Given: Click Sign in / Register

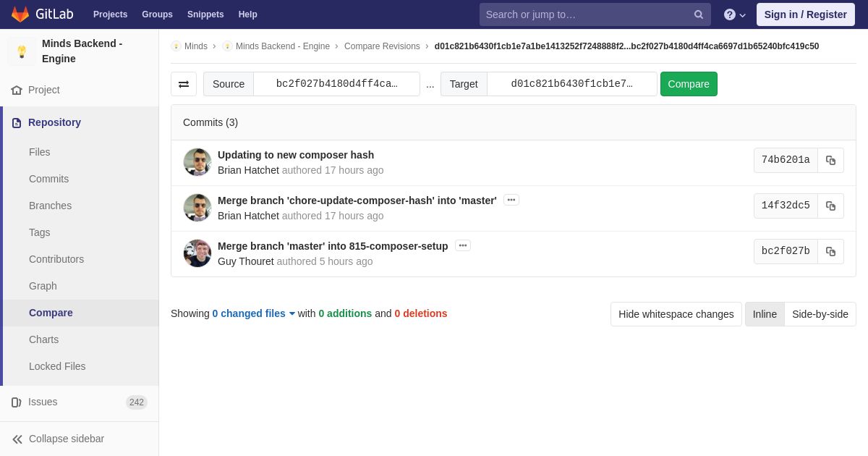Looking at the screenshot, I should [x=805, y=14].
